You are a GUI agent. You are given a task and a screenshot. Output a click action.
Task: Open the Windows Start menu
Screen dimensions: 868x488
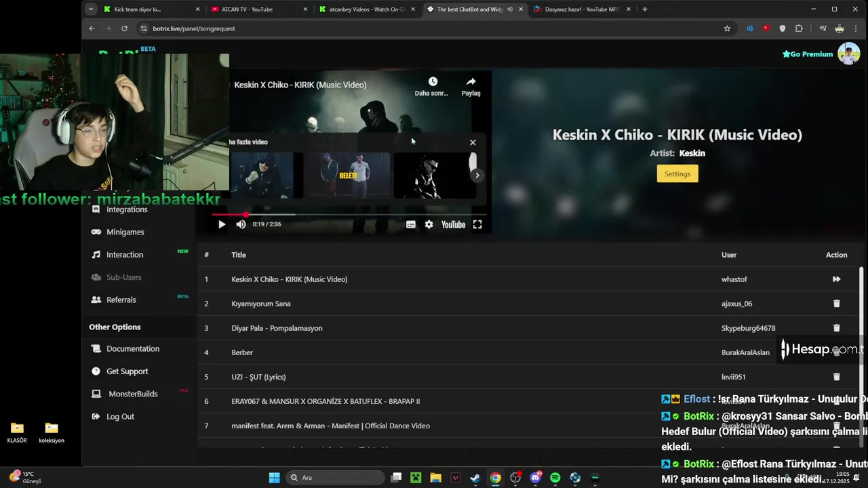pos(274,478)
